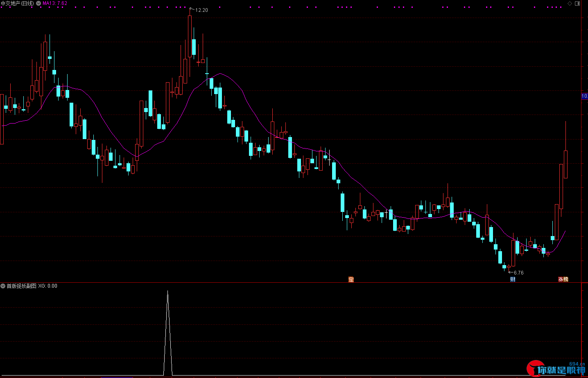Click the 694.cn link in the watermark

click(577, 364)
